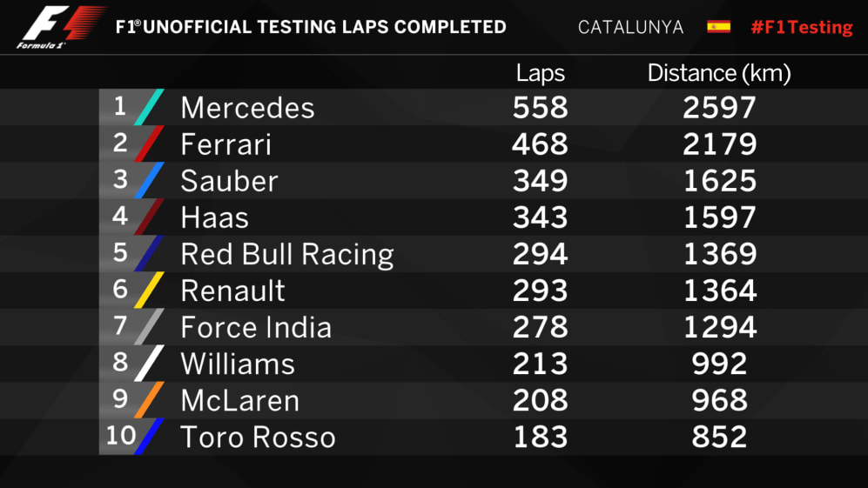Click the testing laps completed title
This screenshot has width=868, height=488.
click(311, 27)
